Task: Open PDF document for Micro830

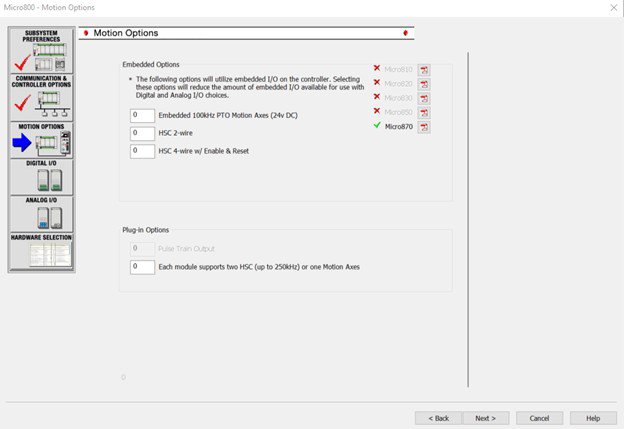Action: (x=424, y=98)
